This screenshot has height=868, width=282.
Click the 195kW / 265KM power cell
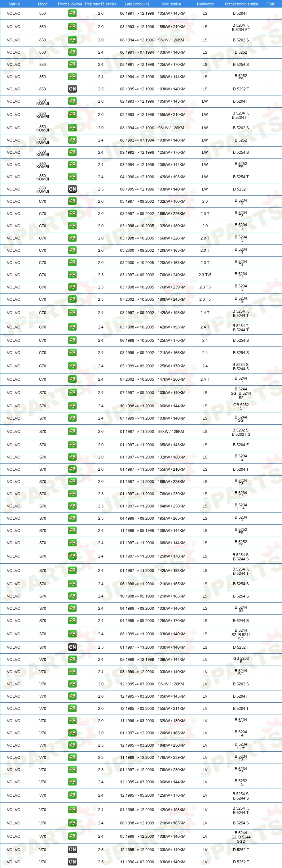(x=172, y=518)
